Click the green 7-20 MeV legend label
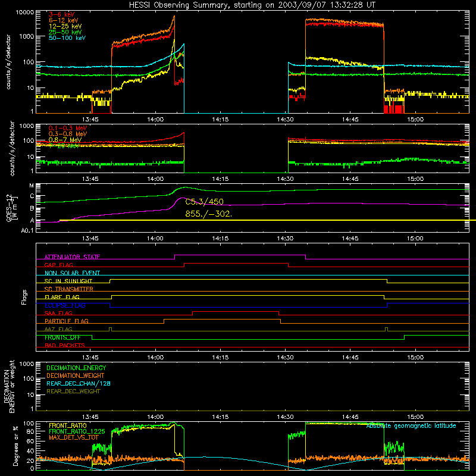Screen dimensions: 476x476 pos(64,146)
